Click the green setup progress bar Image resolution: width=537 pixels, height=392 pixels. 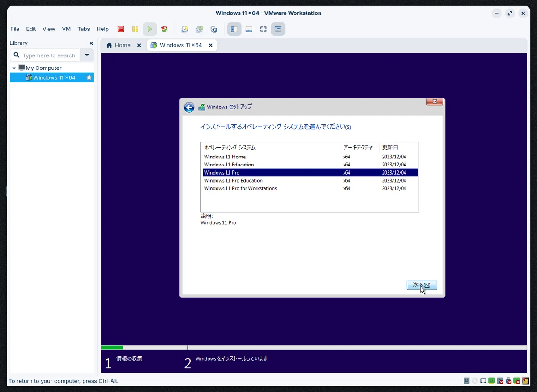112,348
